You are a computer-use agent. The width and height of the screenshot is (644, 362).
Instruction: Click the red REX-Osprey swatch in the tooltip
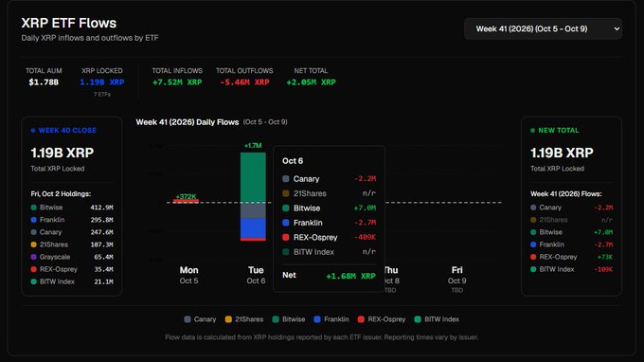(286, 237)
